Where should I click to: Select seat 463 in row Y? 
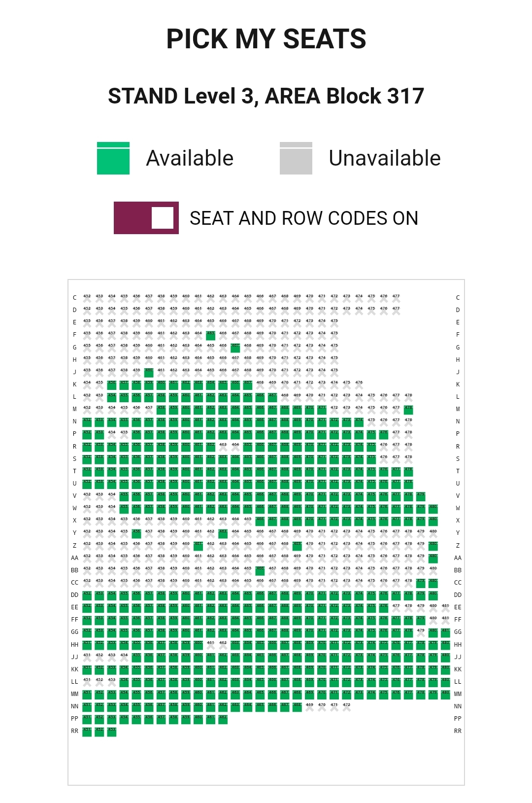click(223, 534)
